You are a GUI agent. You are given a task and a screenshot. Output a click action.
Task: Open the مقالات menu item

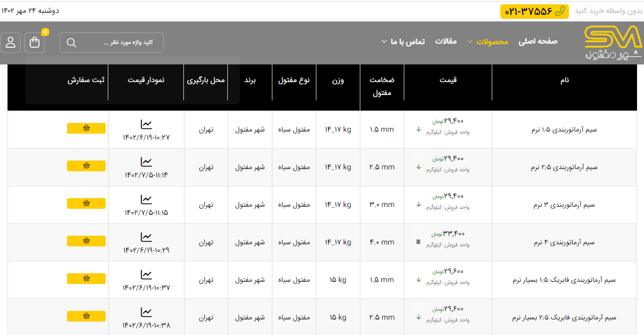(446, 41)
